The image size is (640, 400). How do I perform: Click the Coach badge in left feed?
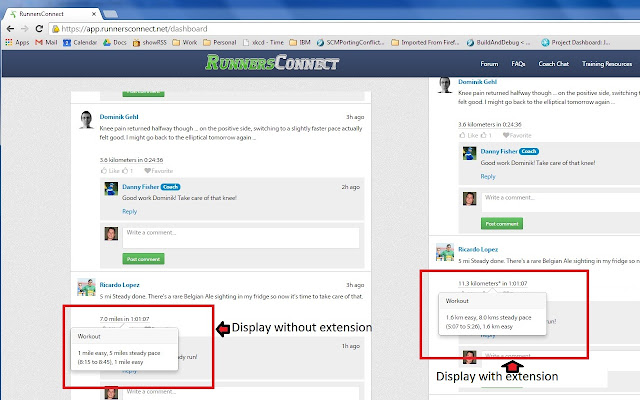pyautogui.click(x=170, y=187)
